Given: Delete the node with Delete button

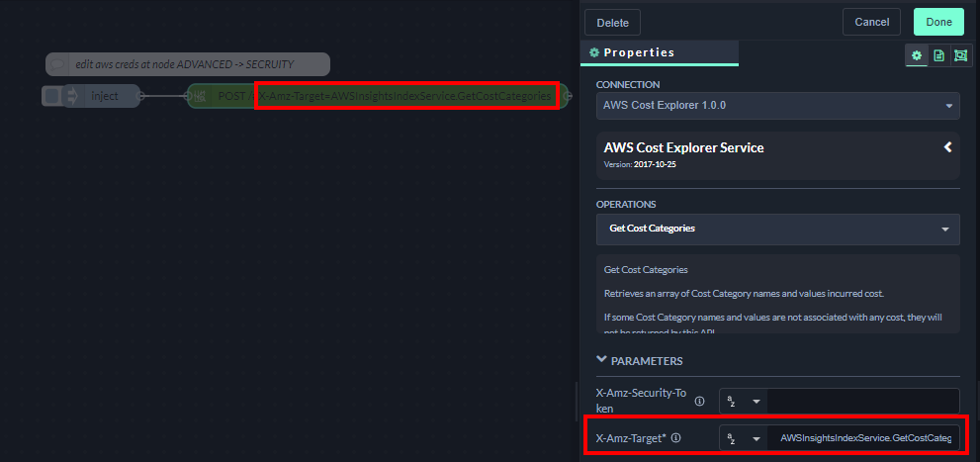Looking at the screenshot, I should click(x=612, y=22).
